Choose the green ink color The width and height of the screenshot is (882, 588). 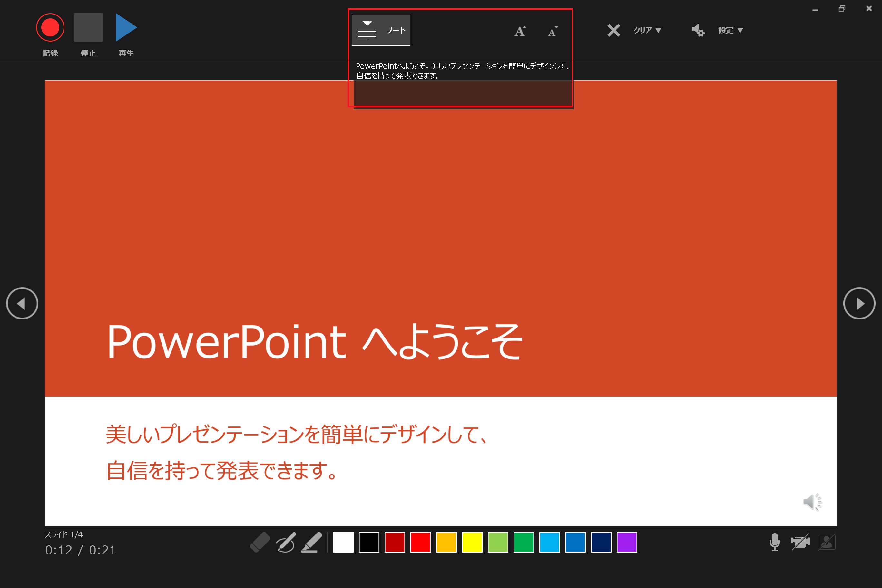click(x=524, y=542)
